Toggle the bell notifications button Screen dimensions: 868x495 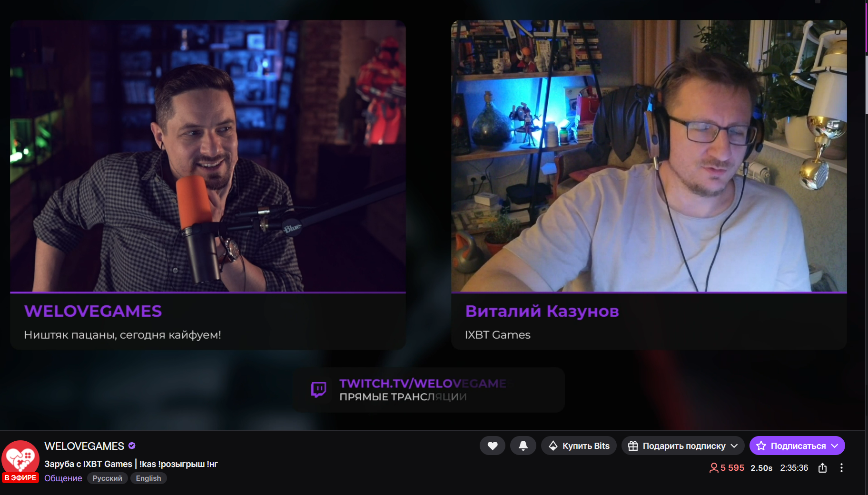523,446
